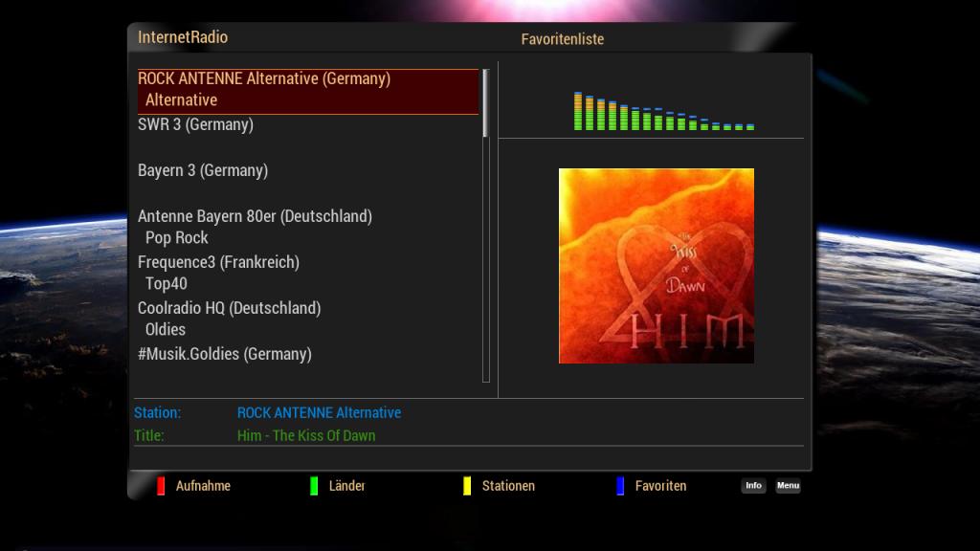The image size is (980, 551).
Task: Click the HIM Kiss of Dawn album cover
Action: pos(657,266)
